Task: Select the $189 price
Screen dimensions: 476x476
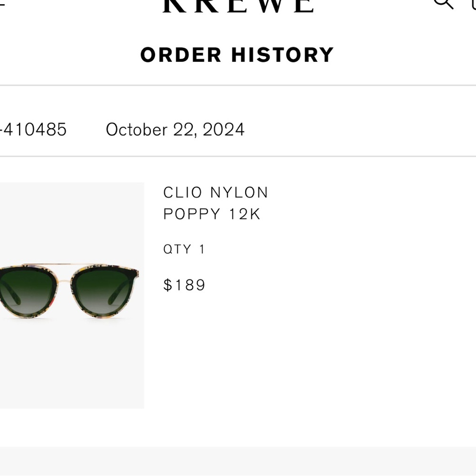Action: [184, 285]
